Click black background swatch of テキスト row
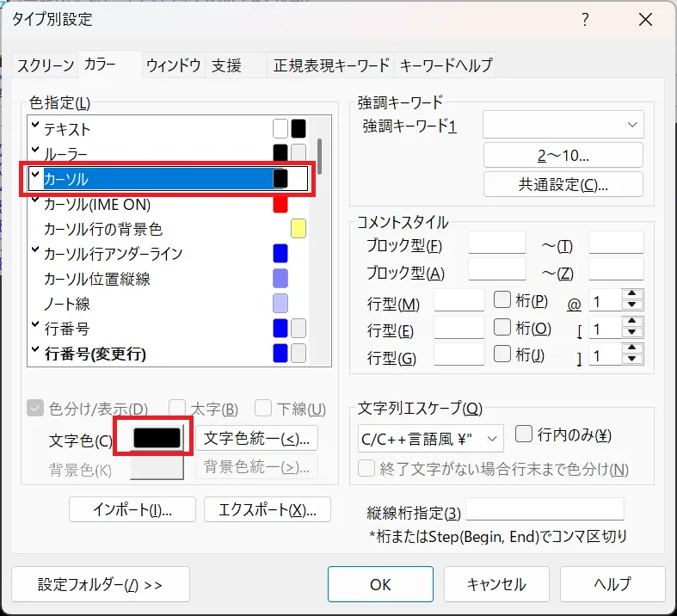The image size is (677, 616). tap(298, 129)
